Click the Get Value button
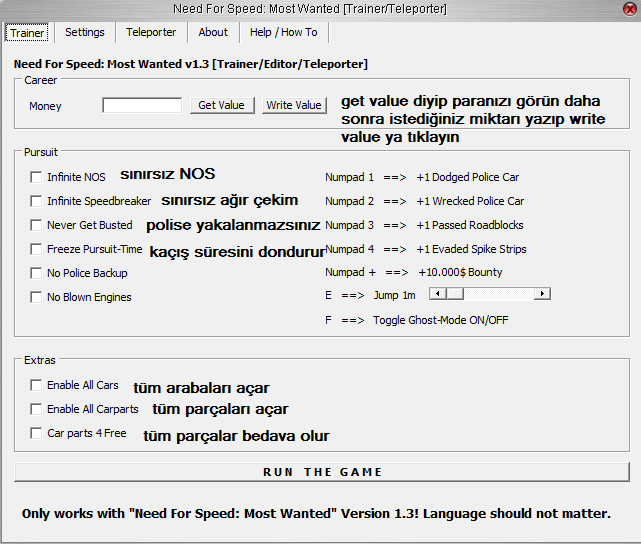The height and width of the screenshot is (544, 641). tap(222, 105)
